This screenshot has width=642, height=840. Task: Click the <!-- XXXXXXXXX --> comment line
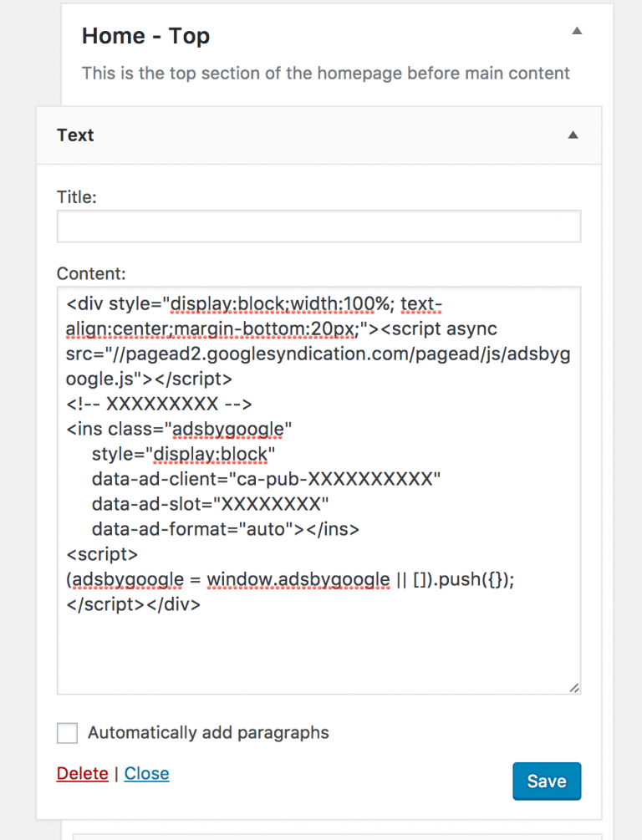(x=159, y=405)
